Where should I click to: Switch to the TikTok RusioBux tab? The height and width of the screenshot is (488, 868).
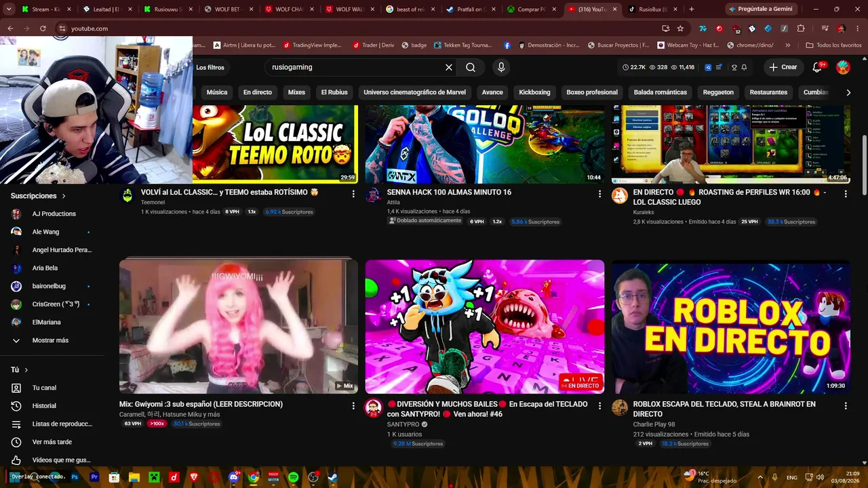[653, 9]
